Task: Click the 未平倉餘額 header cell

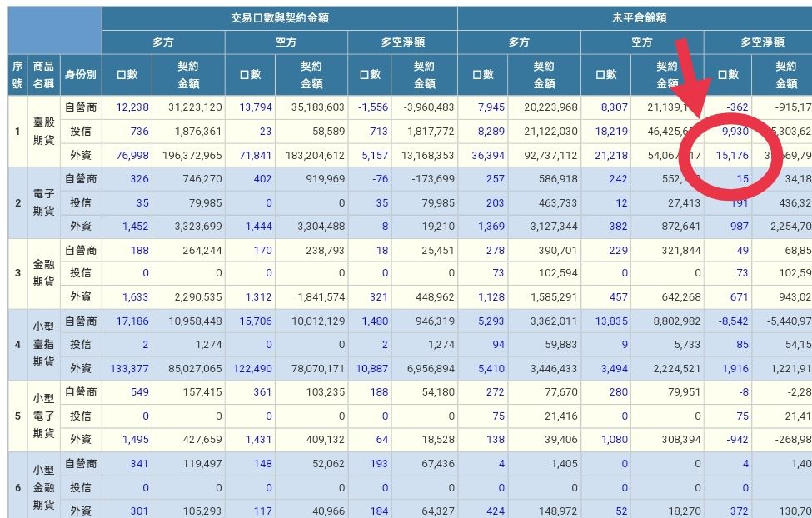Action: 639,18
